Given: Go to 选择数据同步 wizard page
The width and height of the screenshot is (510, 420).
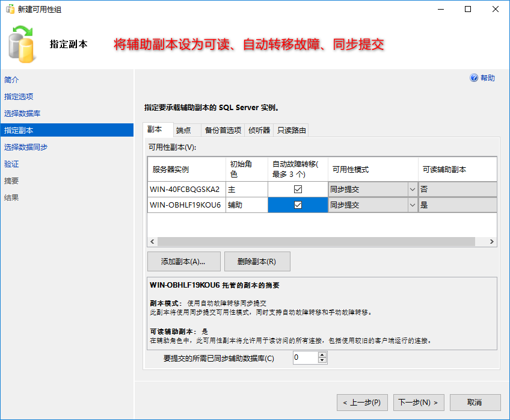Looking at the screenshot, I should (x=26, y=147).
